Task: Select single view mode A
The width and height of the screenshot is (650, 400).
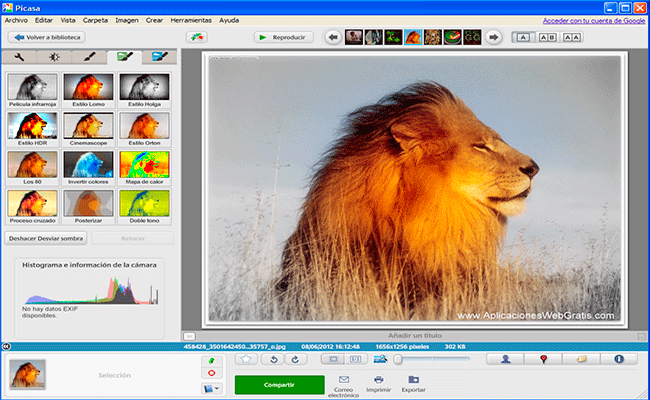Action: [523, 37]
